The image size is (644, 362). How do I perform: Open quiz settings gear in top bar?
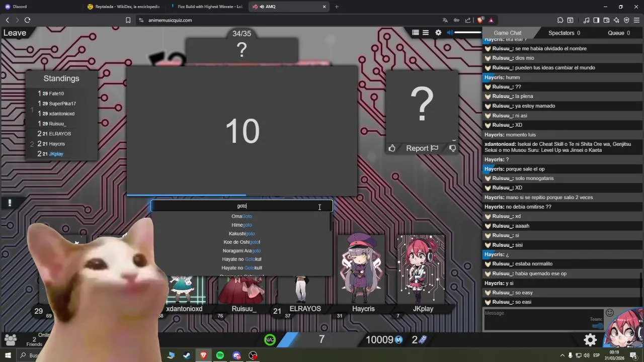click(x=438, y=33)
